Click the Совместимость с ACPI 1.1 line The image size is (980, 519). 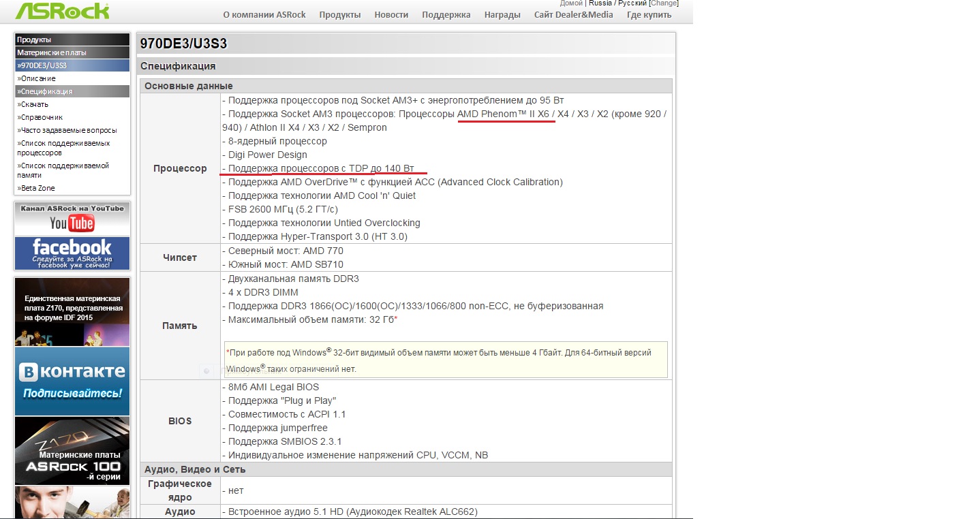(x=284, y=414)
